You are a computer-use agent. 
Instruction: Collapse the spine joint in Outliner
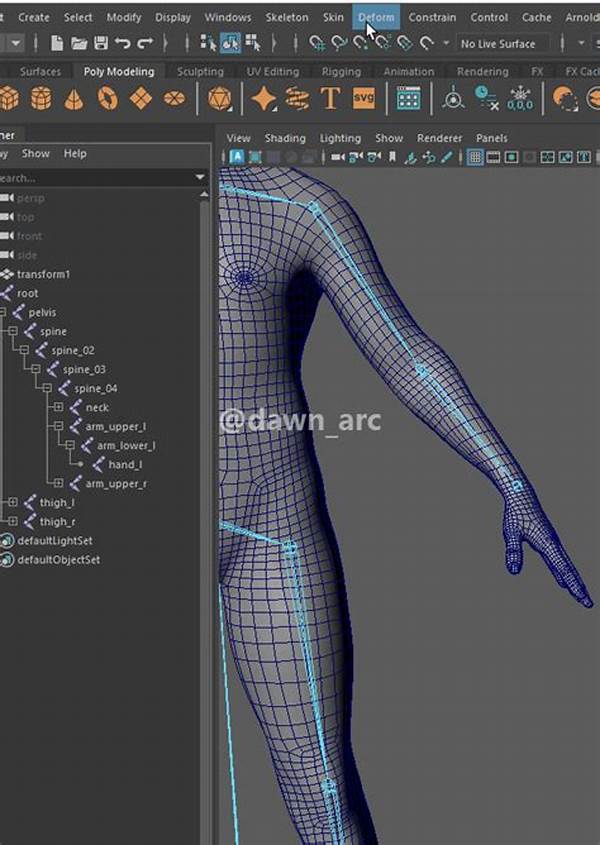[x=13, y=331]
